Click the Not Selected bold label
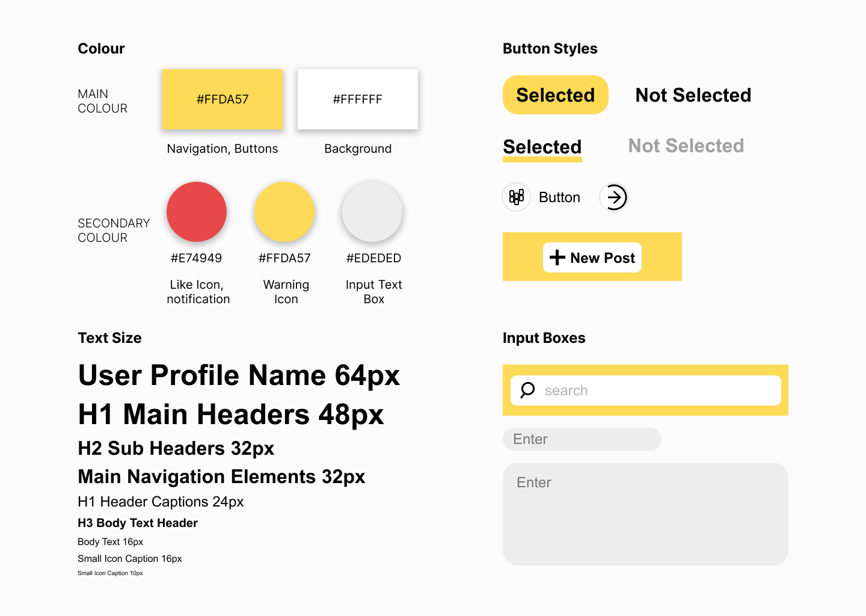The width and height of the screenshot is (866, 616). (693, 94)
